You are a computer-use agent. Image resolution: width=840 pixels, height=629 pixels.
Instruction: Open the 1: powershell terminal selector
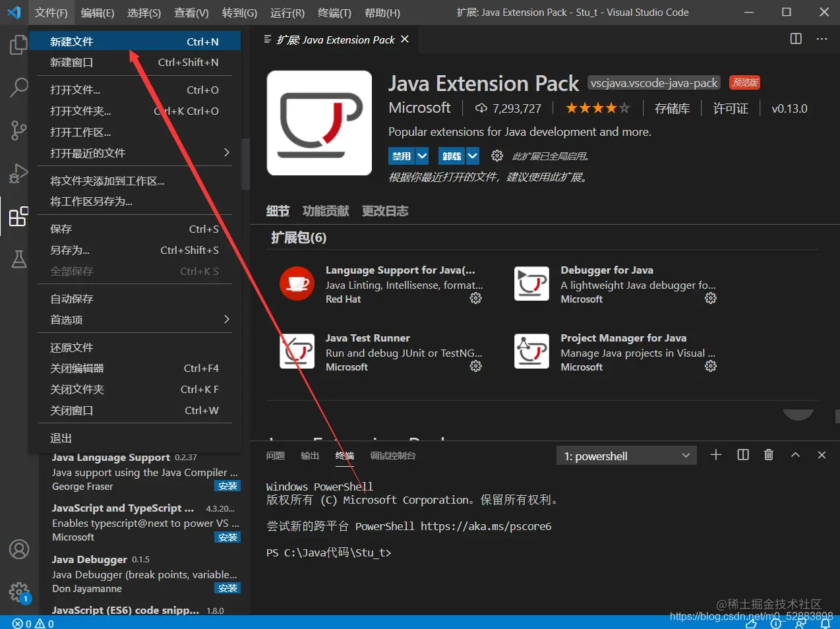tap(626, 456)
